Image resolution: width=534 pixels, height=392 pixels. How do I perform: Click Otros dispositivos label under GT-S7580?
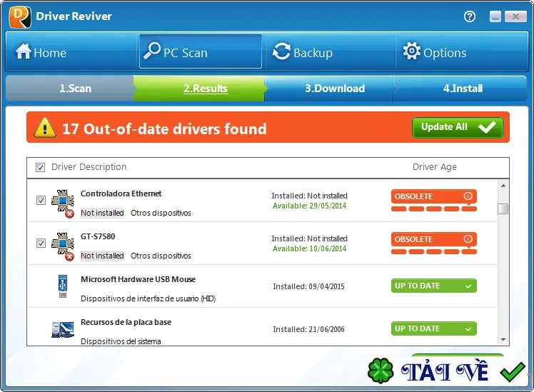[161, 256]
